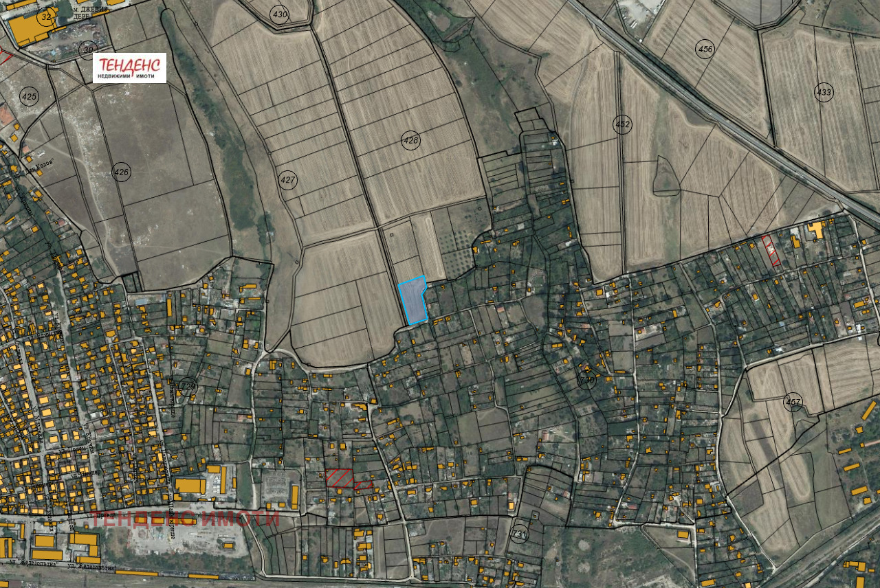The image size is (880, 588).
Task: Click the red ТЕНДЕНС ИМОТИ watermark text
Action: [x=186, y=518]
